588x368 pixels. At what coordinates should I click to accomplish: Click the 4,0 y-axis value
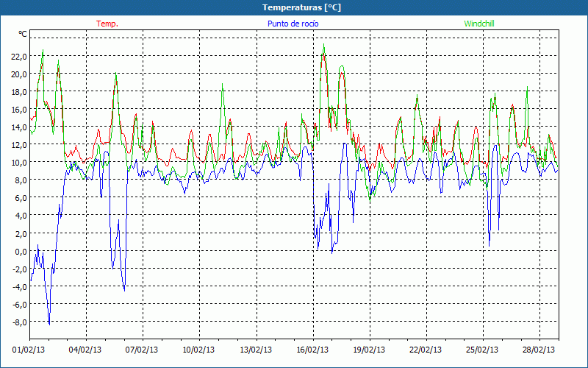coord(21,216)
